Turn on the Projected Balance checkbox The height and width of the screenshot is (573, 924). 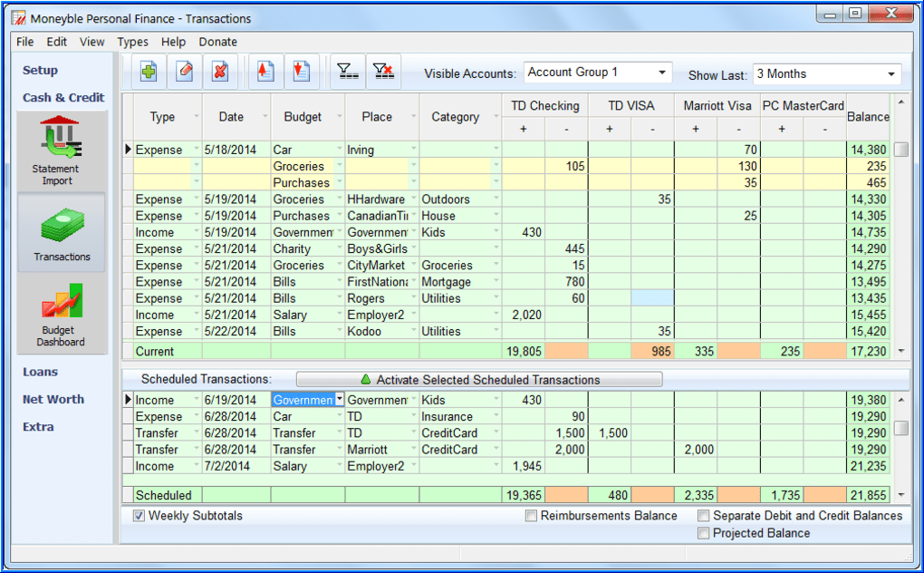coord(703,532)
